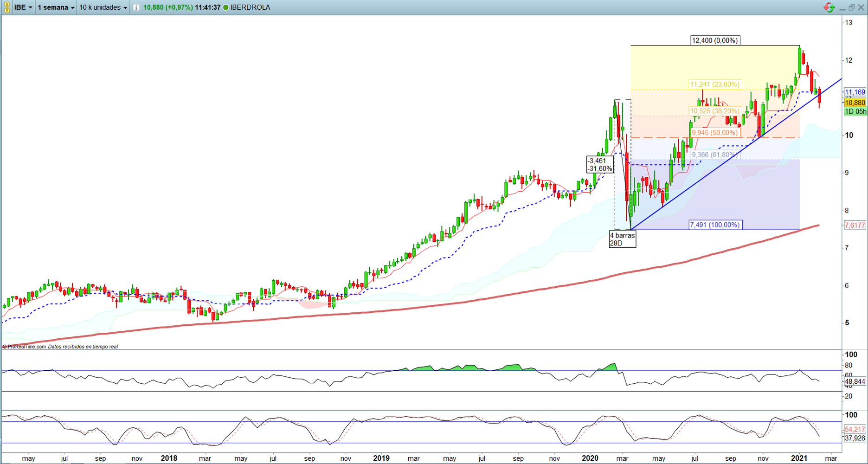The image size is (868, 464).
Task: Click the 2018 year label on time axis
Action: (169, 458)
